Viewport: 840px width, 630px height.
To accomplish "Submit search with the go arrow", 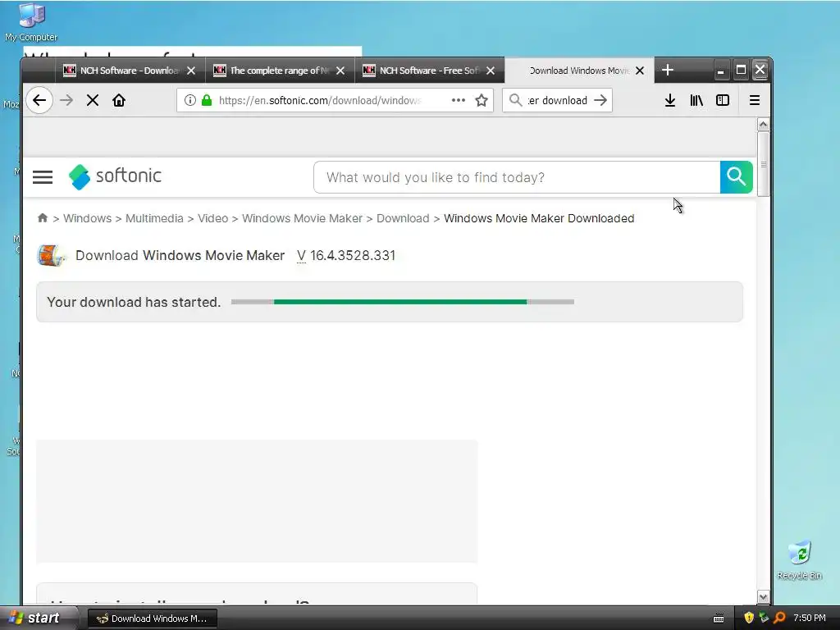I will tap(600, 100).
